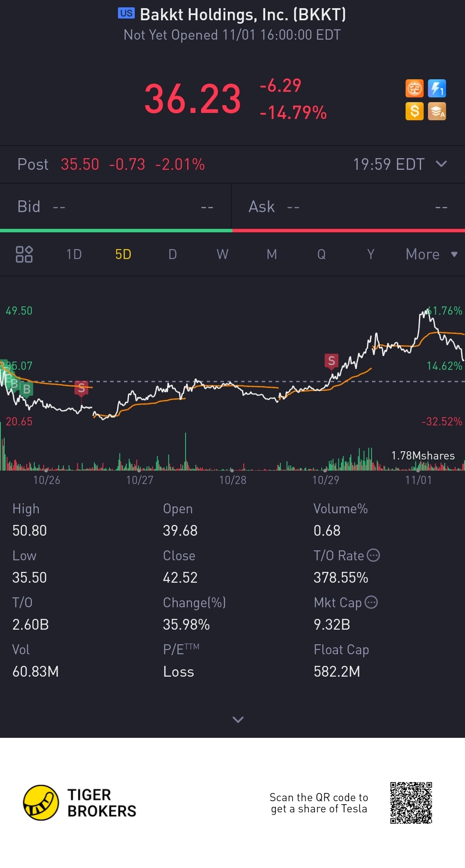Tap the orange stacked coins icon
This screenshot has width=465, height=868.
tap(437, 111)
